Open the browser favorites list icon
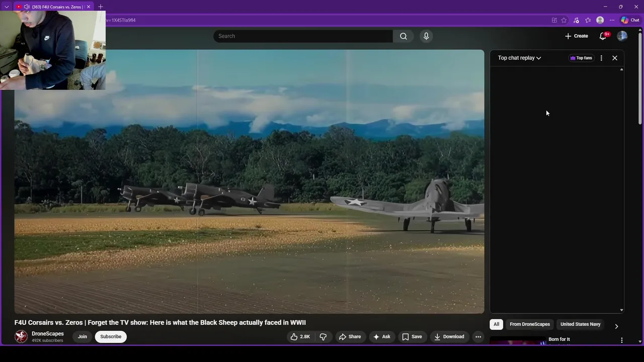This screenshot has height=362, width=644. point(588,20)
